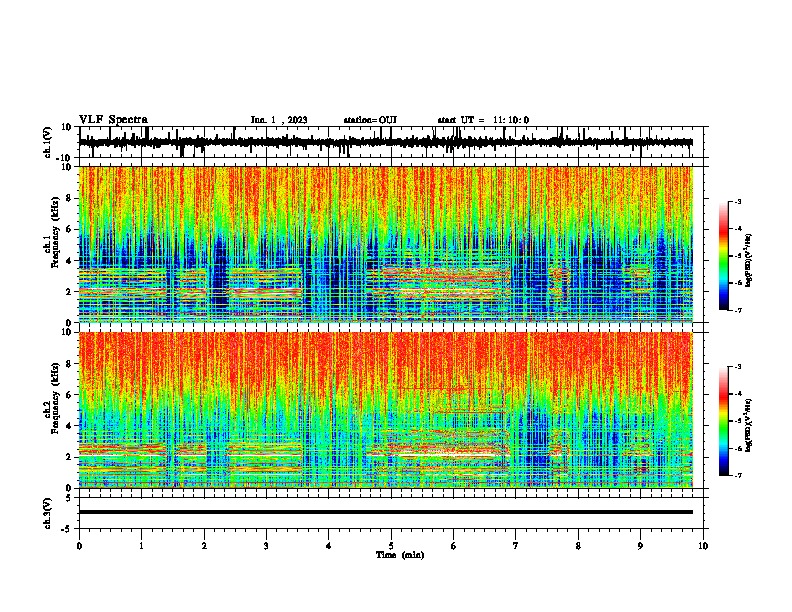Click the "0" tick on the time axis
The image size is (792, 612).
pos(79,546)
